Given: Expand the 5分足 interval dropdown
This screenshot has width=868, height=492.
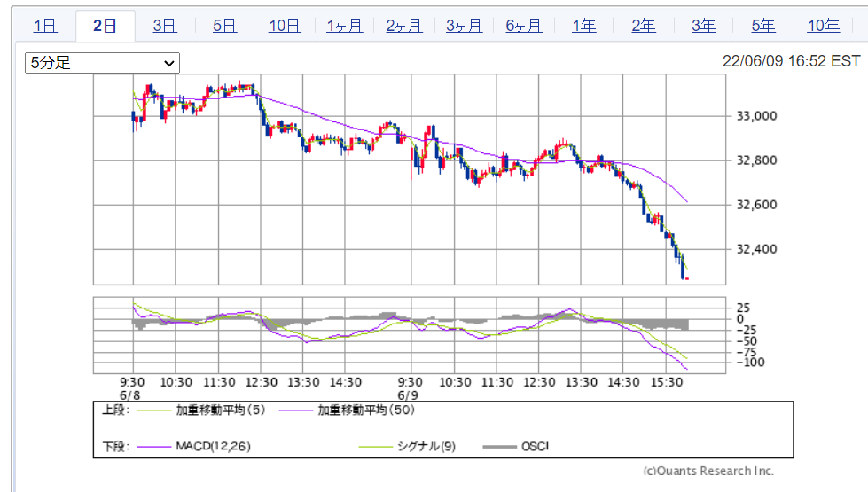Looking at the screenshot, I should pos(102,63).
